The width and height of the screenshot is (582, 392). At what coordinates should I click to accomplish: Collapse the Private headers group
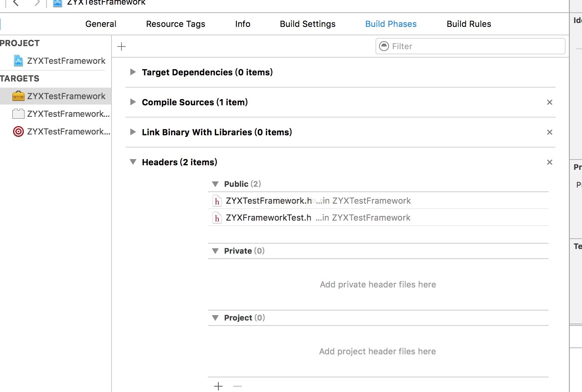pyautogui.click(x=215, y=251)
